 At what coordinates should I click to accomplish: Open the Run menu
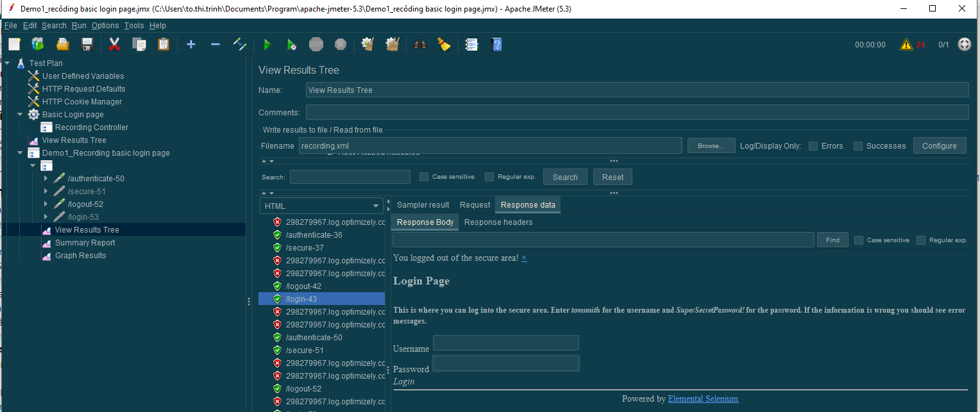[x=79, y=26]
